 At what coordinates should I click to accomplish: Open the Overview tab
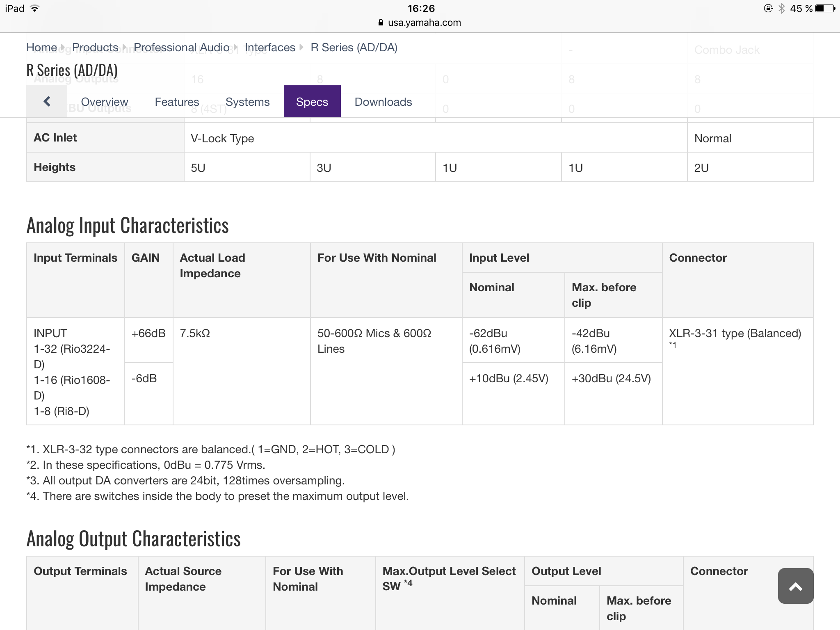pos(104,102)
